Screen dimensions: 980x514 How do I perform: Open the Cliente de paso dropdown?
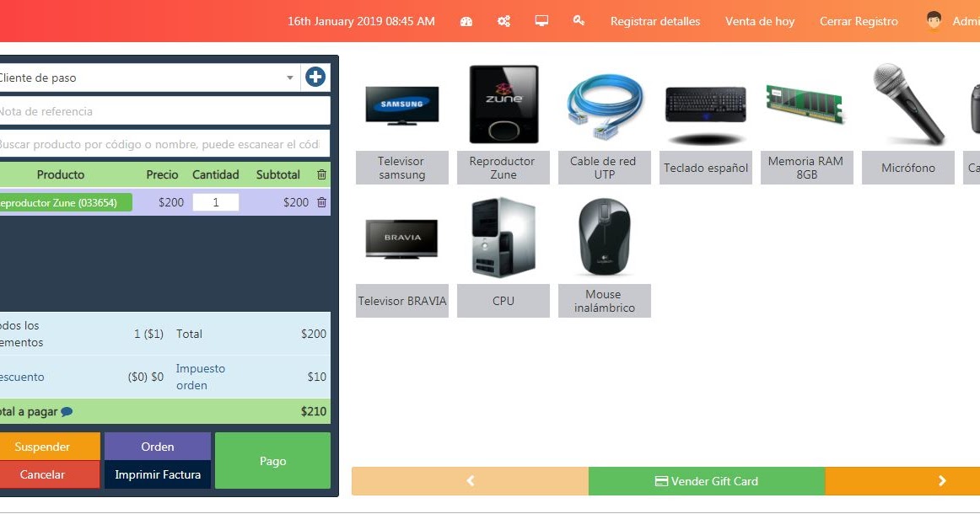pos(291,76)
